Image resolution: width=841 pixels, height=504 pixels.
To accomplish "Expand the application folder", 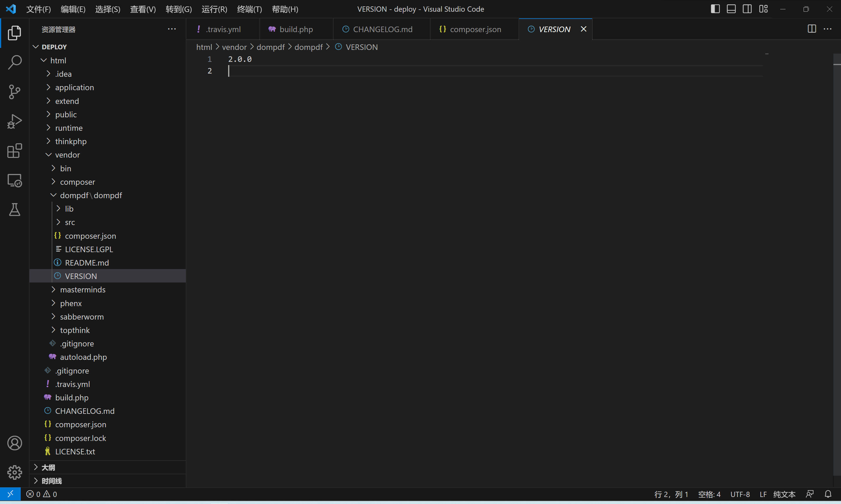I will coord(74,88).
